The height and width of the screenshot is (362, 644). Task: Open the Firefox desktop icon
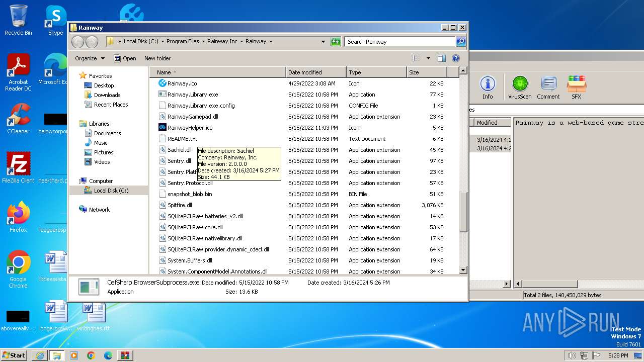click(18, 217)
